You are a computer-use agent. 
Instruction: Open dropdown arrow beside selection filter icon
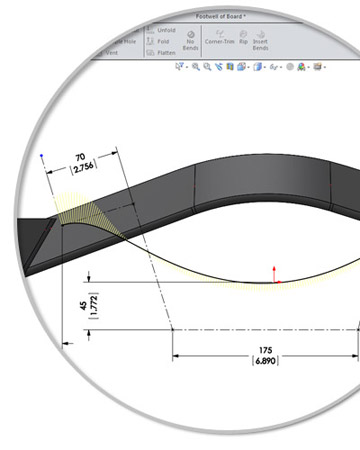[x=187, y=67]
